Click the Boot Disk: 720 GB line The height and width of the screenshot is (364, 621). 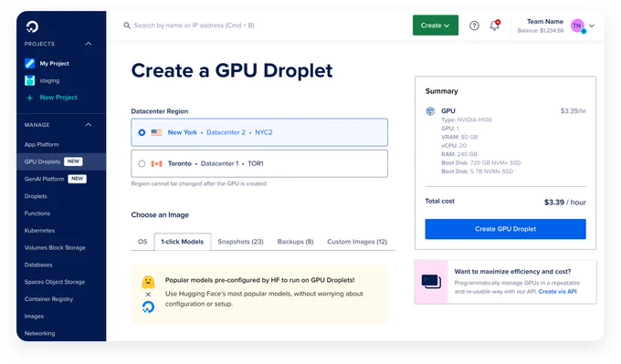pyautogui.click(x=480, y=163)
